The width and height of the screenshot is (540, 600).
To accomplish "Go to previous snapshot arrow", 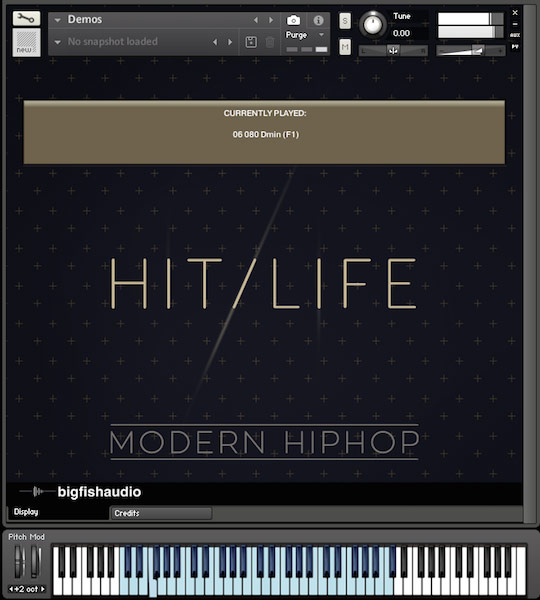I will click(215, 42).
